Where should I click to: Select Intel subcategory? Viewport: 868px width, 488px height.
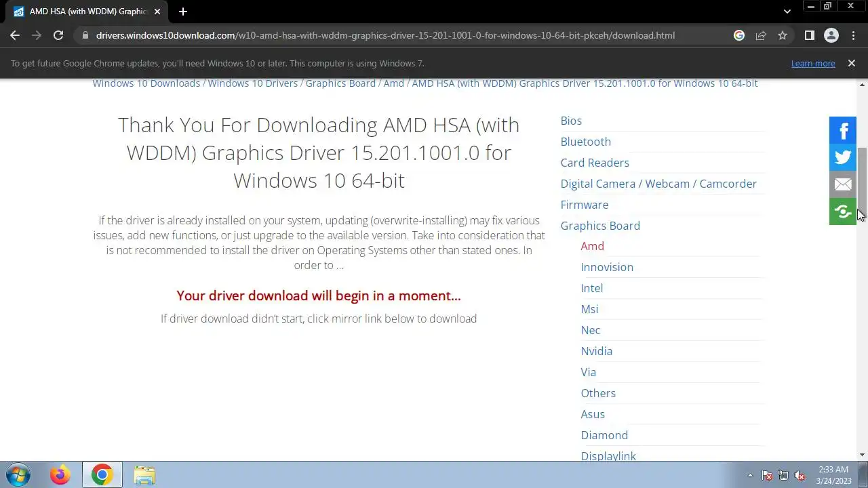click(x=592, y=288)
